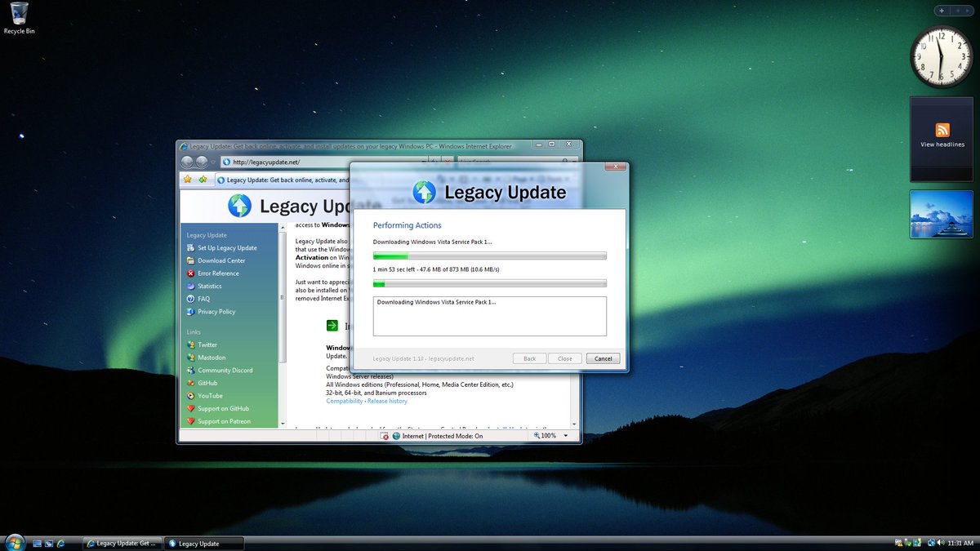980x551 pixels.
Task: Click the volume speaker tray icon
Action: coord(942,543)
